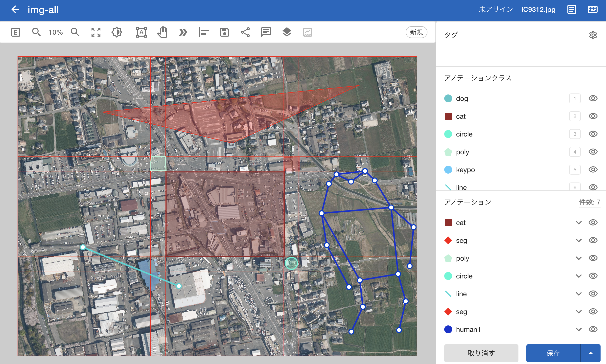The height and width of the screenshot is (364, 606).
Task: Click the layers stack icon
Action: pyautogui.click(x=287, y=32)
